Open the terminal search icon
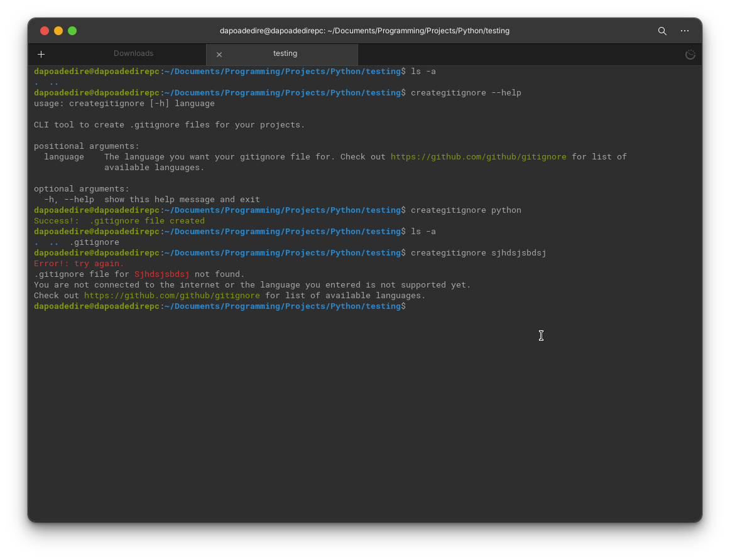 662,31
